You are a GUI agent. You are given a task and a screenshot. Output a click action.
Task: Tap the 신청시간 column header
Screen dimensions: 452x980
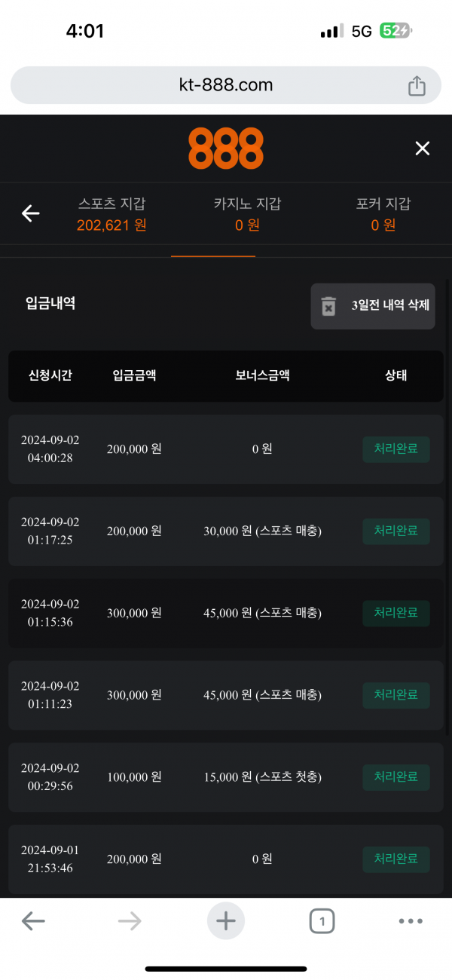pos(50,375)
